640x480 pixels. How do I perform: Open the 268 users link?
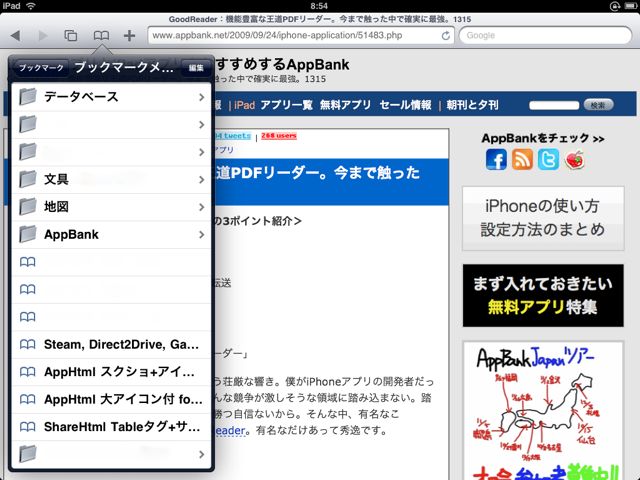(279, 136)
